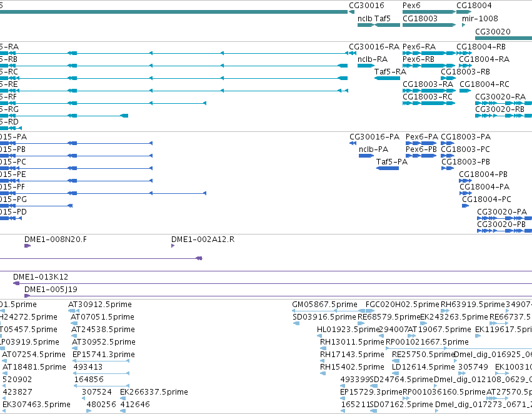Click EST EK307463.5prime
The image size is (532, 414).
point(36,405)
